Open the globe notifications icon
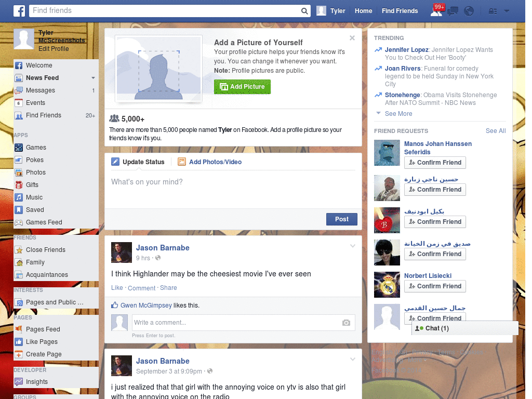This screenshot has height=399, width=532. point(469,11)
